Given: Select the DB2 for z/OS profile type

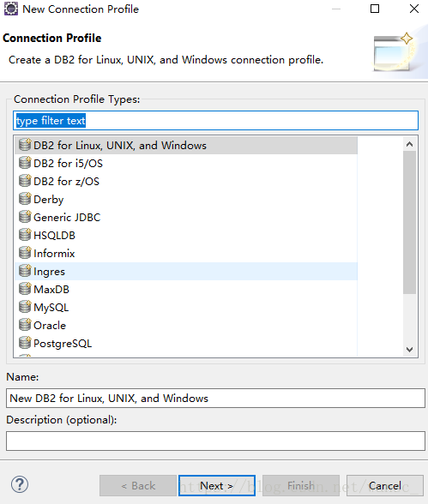Looking at the screenshot, I should tap(186, 182).
